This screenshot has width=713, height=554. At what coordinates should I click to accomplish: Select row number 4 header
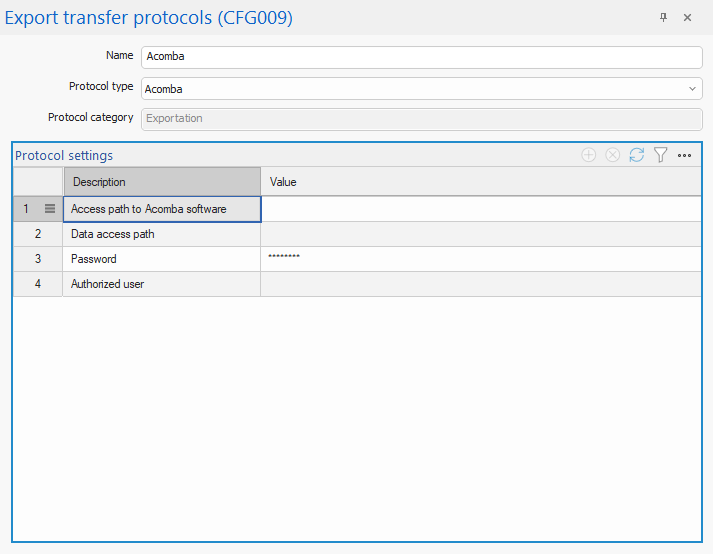[x=38, y=284]
